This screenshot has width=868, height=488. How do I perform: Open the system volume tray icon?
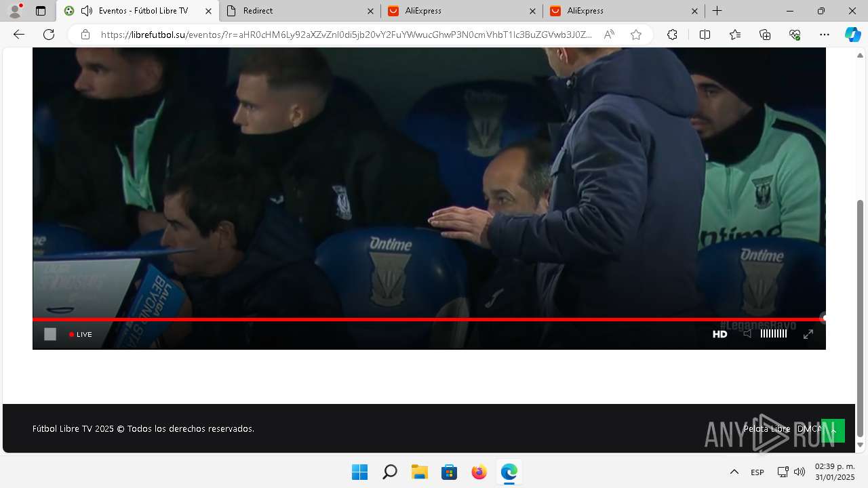[800, 472]
